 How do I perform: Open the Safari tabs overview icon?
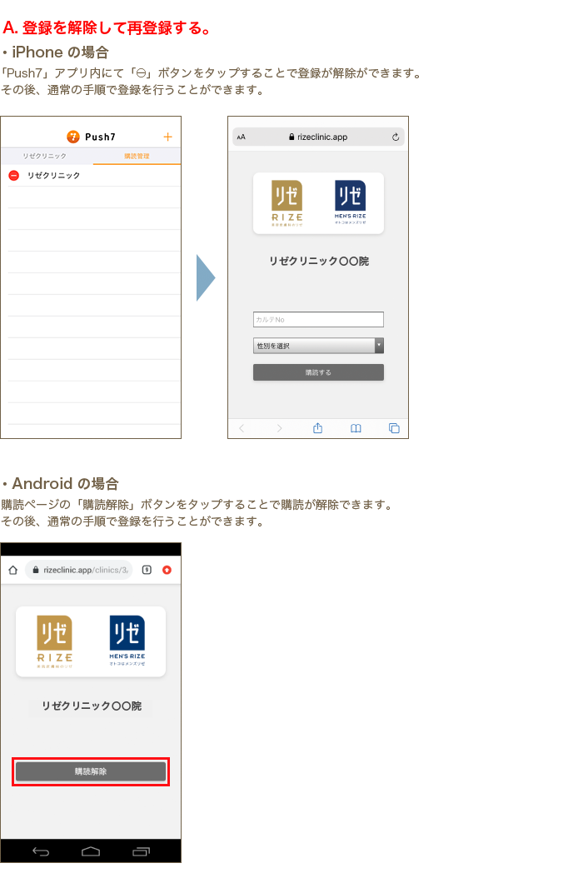[x=394, y=428]
